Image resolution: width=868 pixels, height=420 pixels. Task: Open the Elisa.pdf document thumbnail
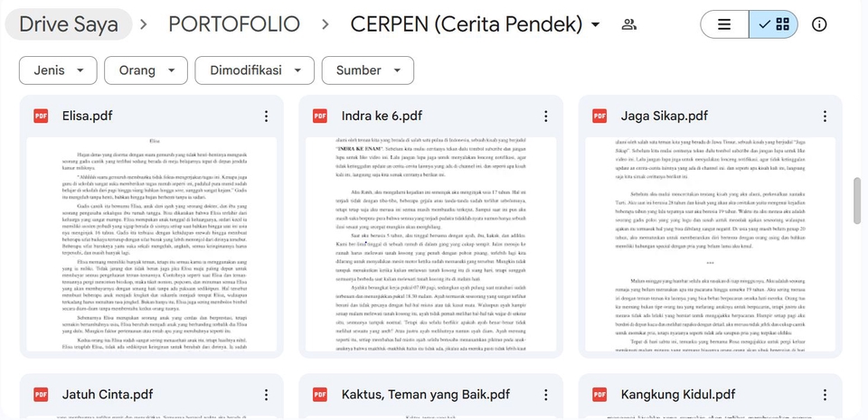[152, 244]
